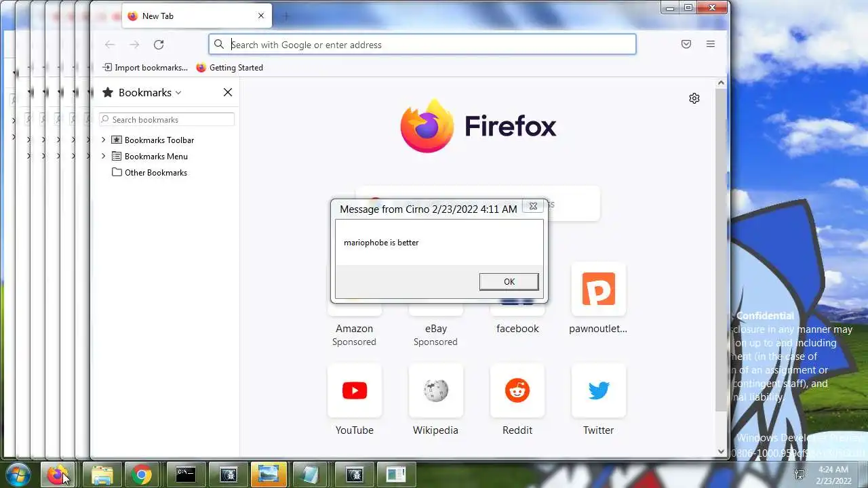868x488 pixels.
Task: Click the Bookmarks Toolbar folder icon
Action: [117, 140]
